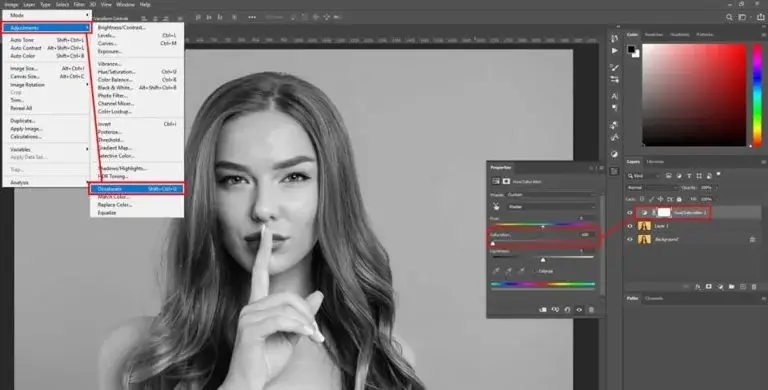Lock image pixels brush icon
The image size is (768, 390).
point(651,199)
